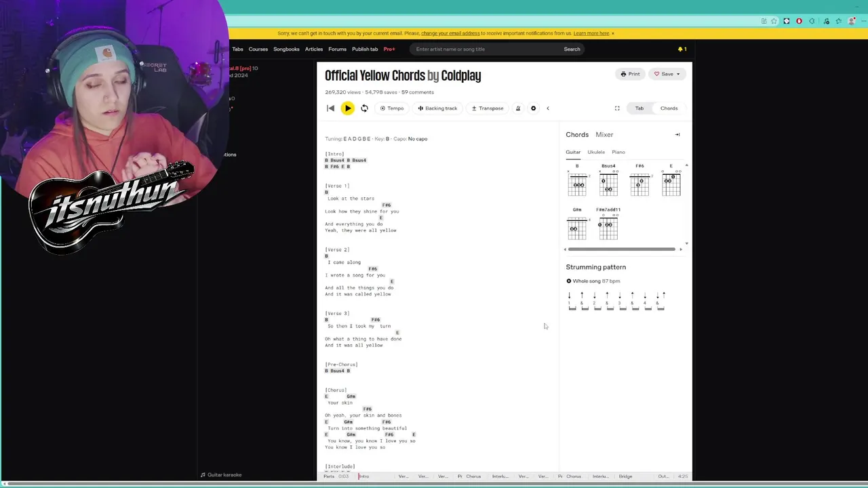Click the Pro+ link in the header

tap(389, 49)
